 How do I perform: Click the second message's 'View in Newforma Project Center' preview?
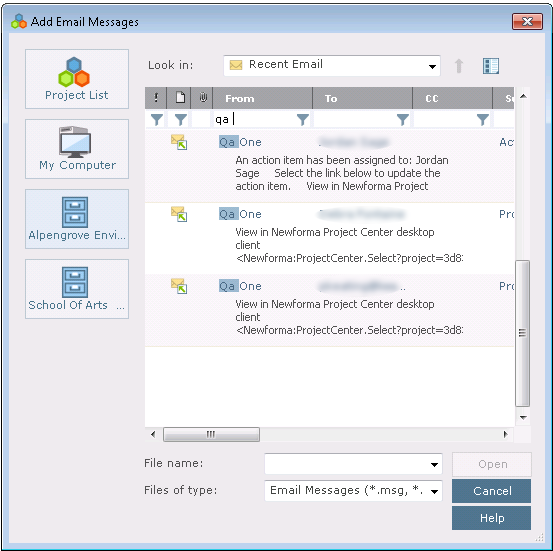pyautogui.click(x=349, y=245)
